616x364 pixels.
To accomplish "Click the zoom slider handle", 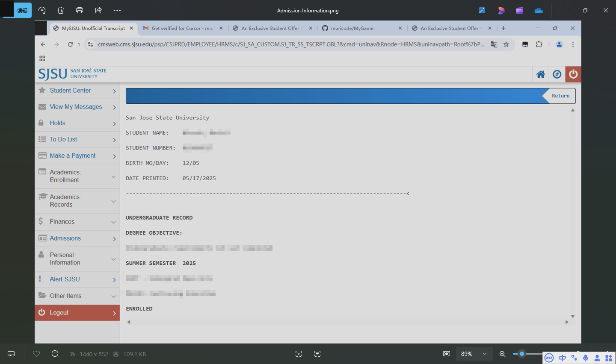I will point(522,354).
